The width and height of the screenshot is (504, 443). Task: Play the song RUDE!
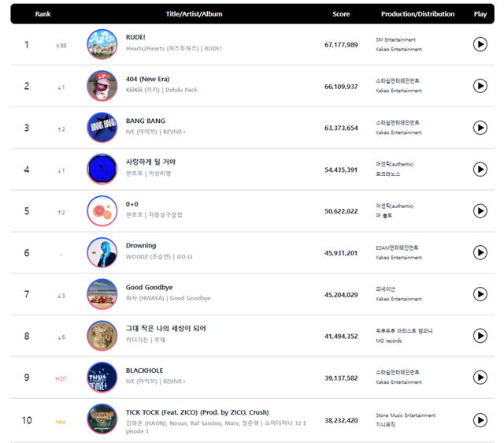coord(480,44)
